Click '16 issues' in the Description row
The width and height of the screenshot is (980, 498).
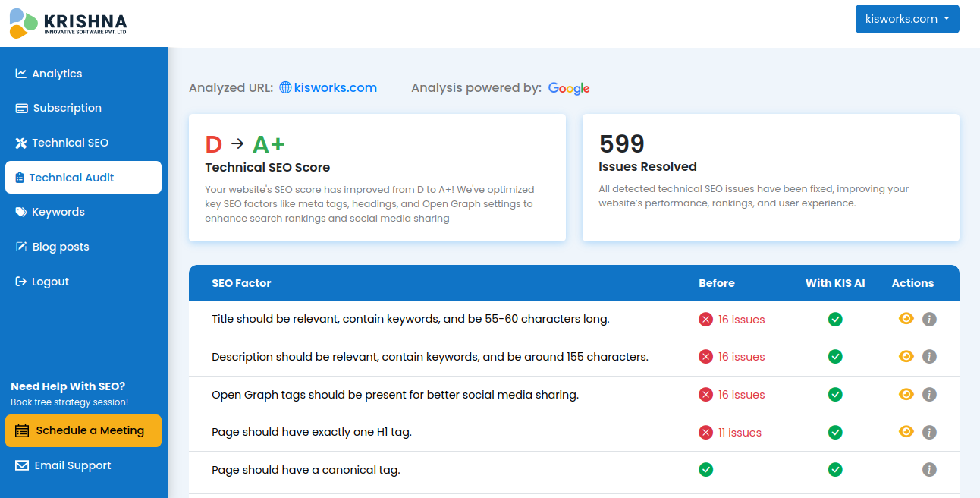pos(741,357)
